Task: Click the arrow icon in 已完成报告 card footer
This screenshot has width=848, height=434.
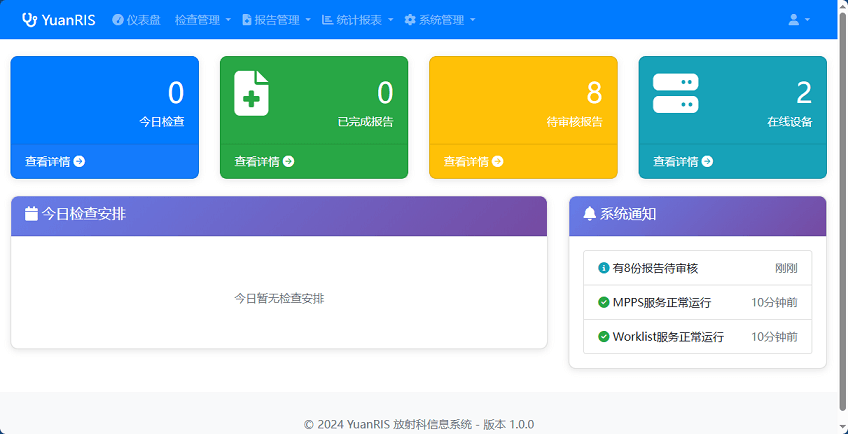Action: [x=288, y=161]
